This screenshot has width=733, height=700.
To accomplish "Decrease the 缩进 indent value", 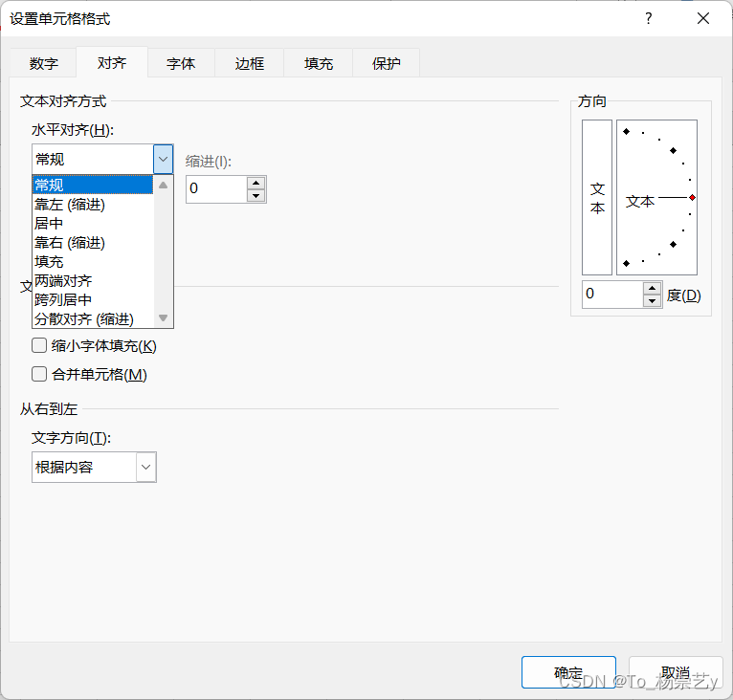I will point(255,196).
